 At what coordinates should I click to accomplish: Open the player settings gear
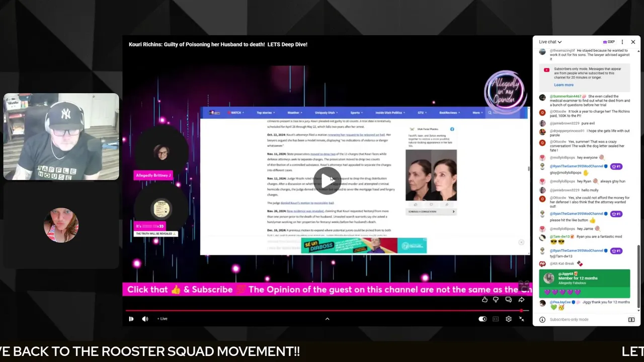(509, 319)
